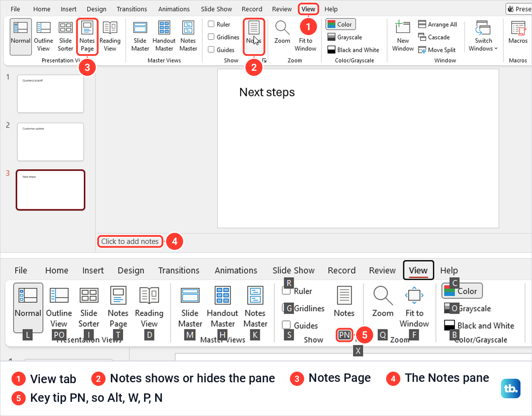Open the Slide Show tab in lower key-tip ribbon
Screen dimensions: 532x416
pyautogui.click(x=293, y=270)
